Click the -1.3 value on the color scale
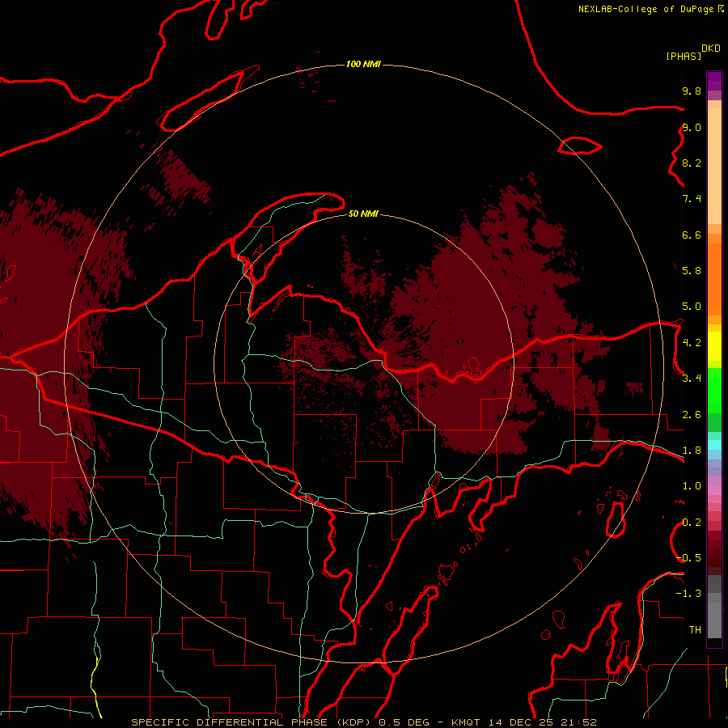This screenshot has width=728, height=728. tap(688, 594)
